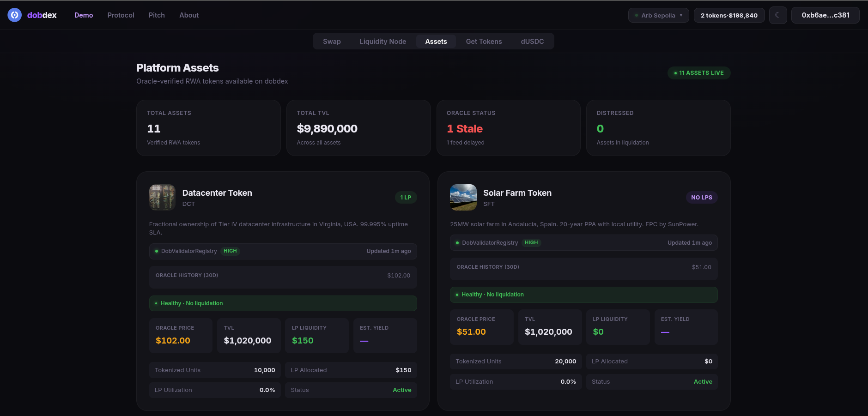Switch to the Swap tab
The image size is (868, 416).
click(332, 42)
